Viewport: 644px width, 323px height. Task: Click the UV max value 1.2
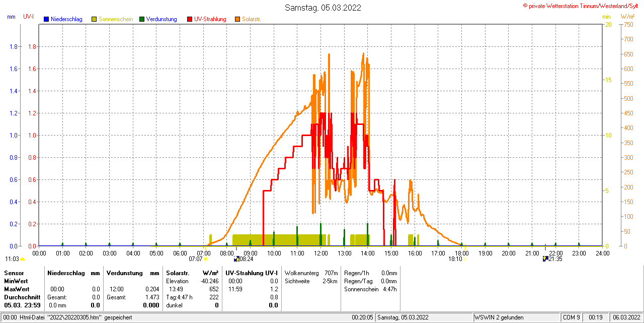pos(274,289)
